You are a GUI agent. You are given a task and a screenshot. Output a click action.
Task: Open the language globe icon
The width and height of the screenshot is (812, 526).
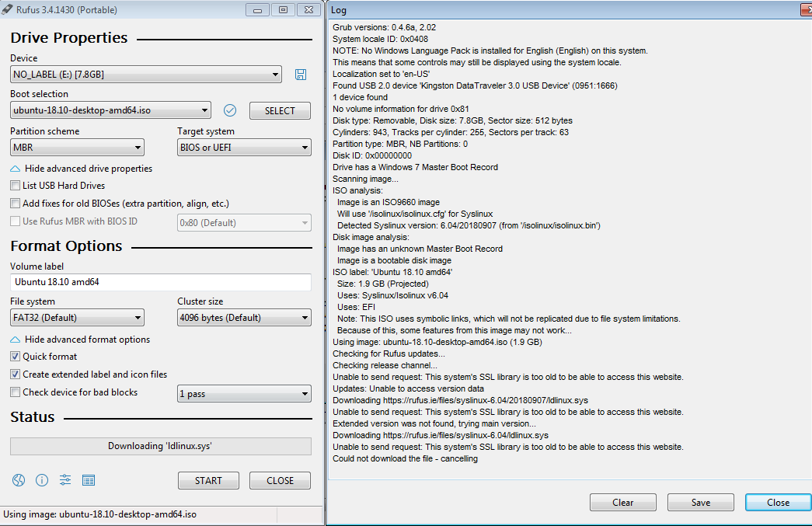(x=19, y=480)
